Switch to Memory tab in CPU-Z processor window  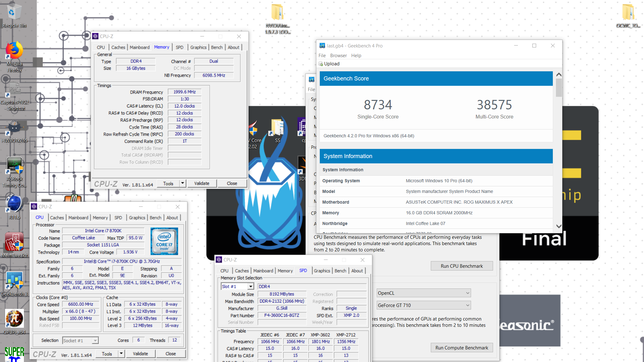pos(100,218)
